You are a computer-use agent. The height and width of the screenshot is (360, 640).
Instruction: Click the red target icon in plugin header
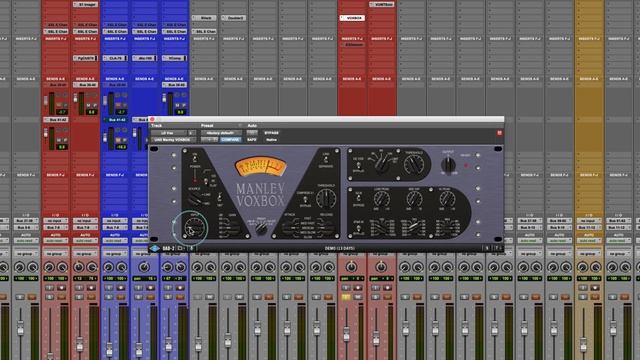pyautogui.click(x=499, y=133)
